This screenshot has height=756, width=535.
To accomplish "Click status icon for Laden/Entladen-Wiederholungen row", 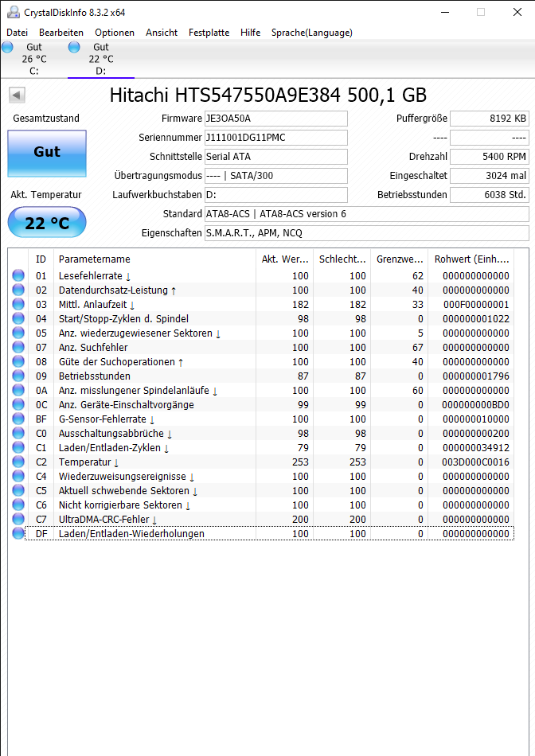I will 18,534.
